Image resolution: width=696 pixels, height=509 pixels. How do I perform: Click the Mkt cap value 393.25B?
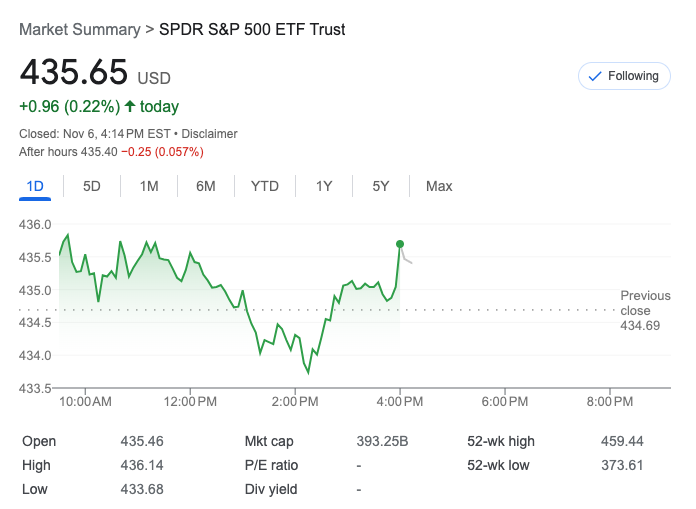coord(382,441)
